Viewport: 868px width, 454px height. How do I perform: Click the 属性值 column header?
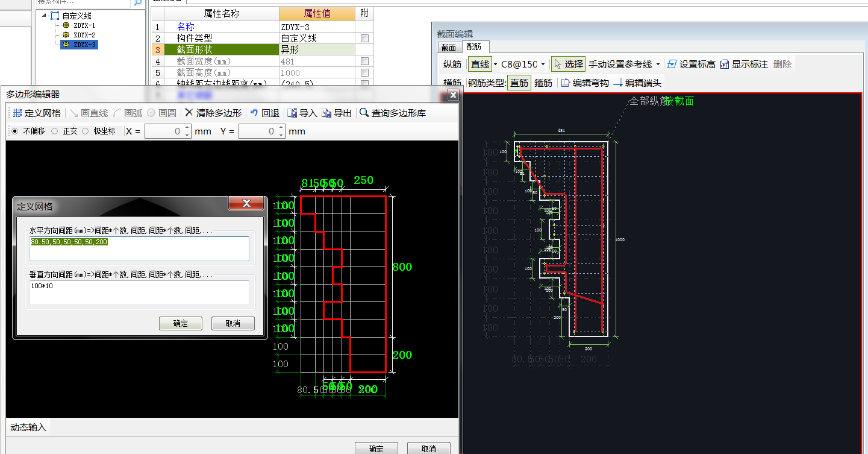coord(317,13)
